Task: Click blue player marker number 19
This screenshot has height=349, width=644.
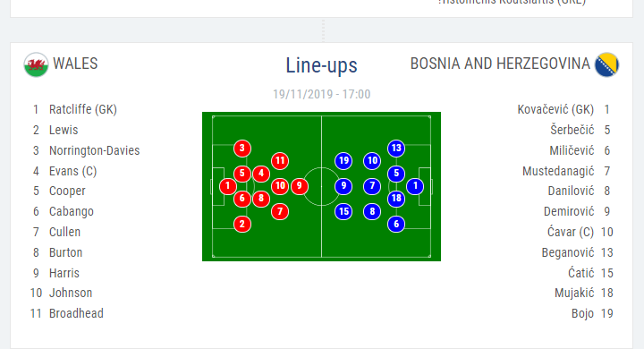Action: click(343, 161)
